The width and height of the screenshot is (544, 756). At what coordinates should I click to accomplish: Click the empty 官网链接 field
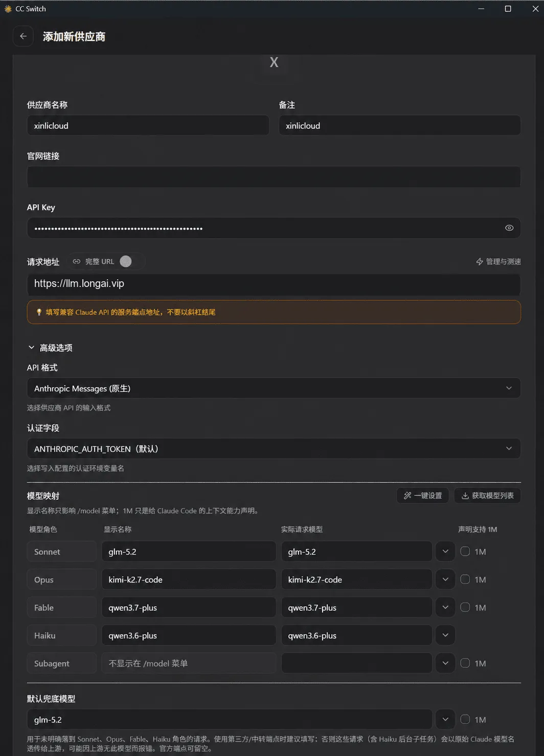pos(274,176)
